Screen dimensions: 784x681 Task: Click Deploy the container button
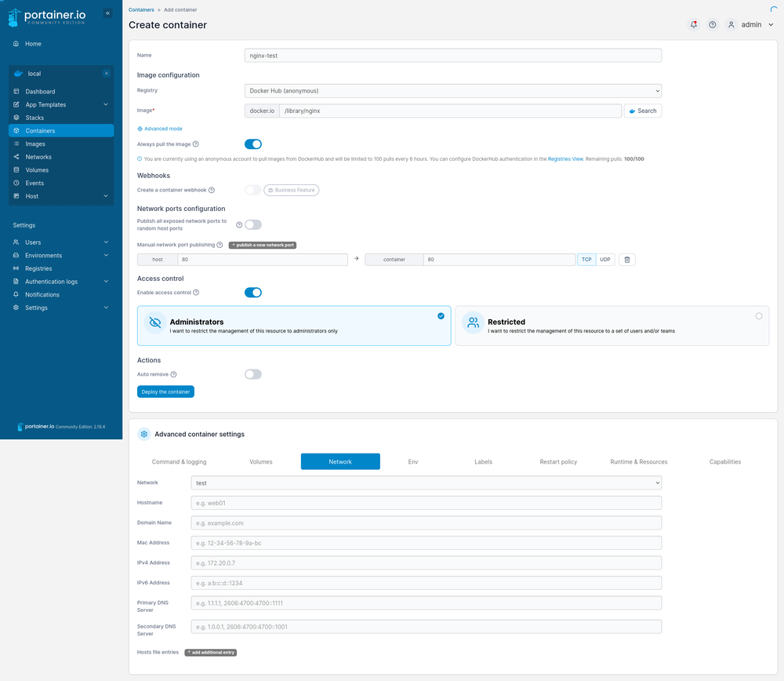click(x=165, y=391)
